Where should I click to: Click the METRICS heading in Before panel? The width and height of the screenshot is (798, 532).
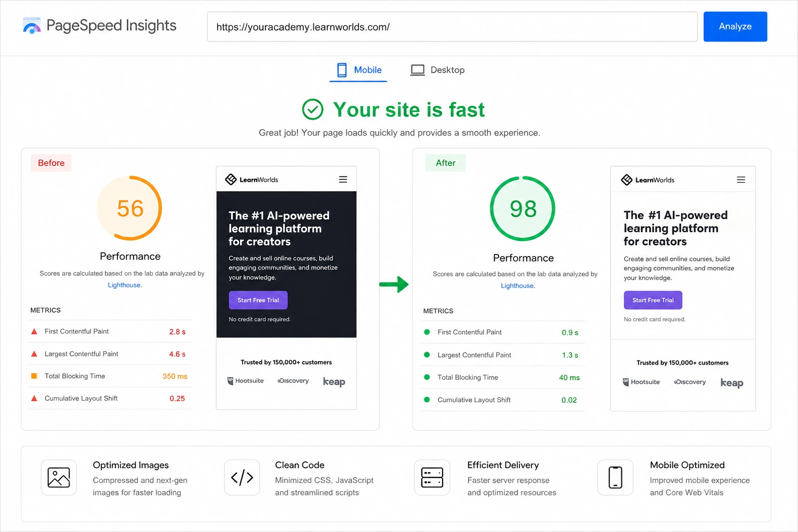[46, 310]
